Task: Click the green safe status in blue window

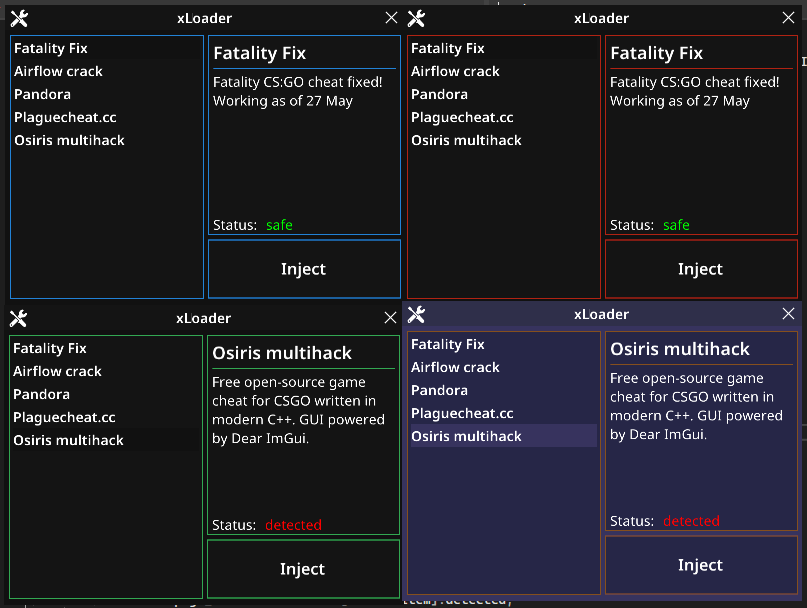Action: [279, 225]
